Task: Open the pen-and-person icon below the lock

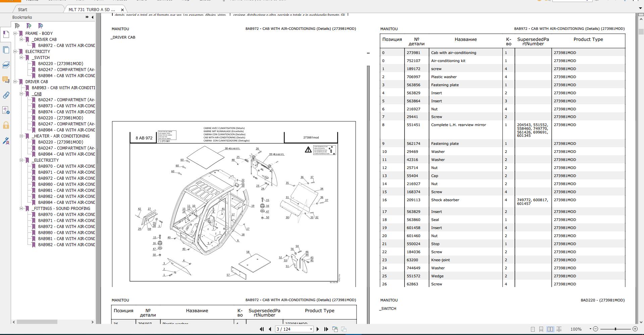Action: point(6,141)
